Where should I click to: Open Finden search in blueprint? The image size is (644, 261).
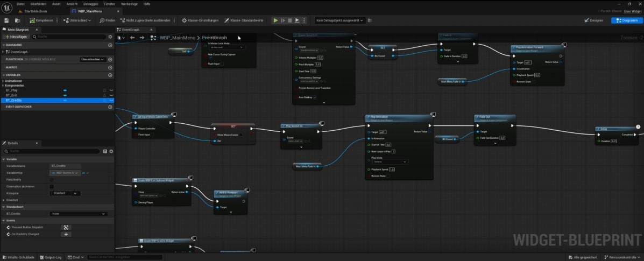click(108, 20)
